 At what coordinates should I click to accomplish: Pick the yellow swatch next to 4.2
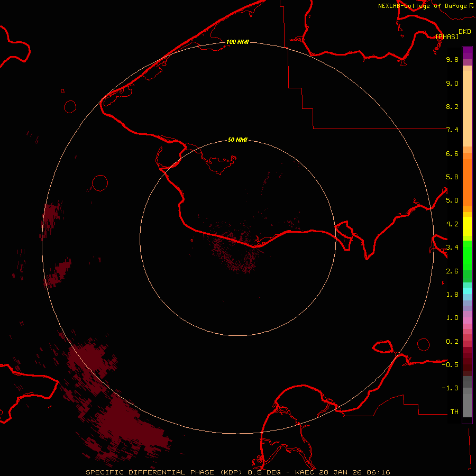click(467, 224)
